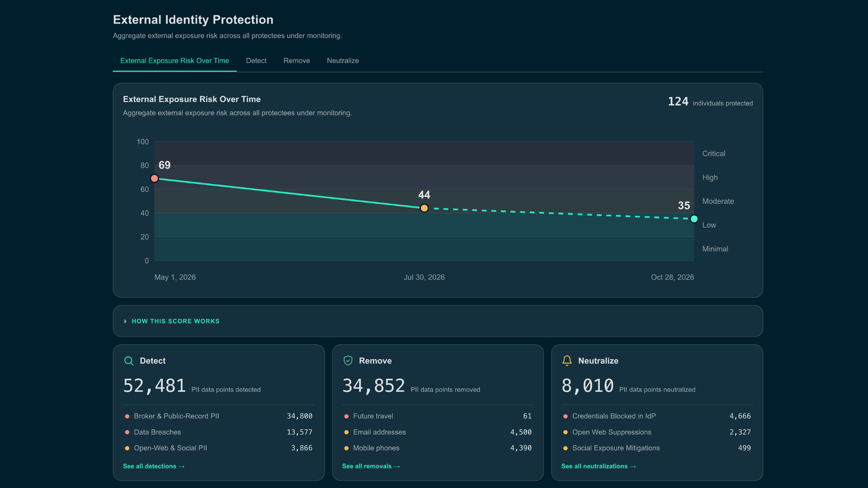Open See all detections link
Viewport: 868px width, 488px height.
coord(154,466)
